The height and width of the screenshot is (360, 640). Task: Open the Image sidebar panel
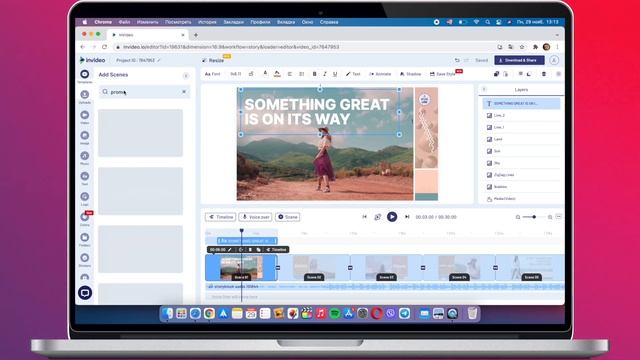pyautogui.click(x=84, y=137)
